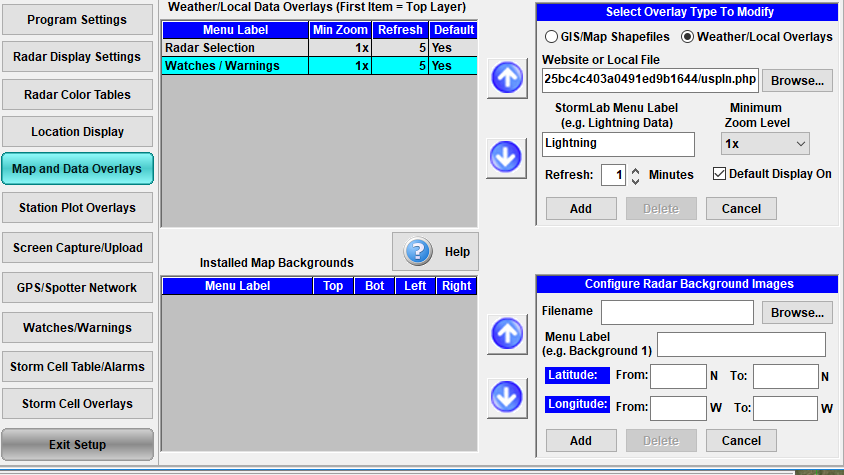Cancel the overlay type modification
Image resolution: width=844 pixels, height=475 pixels.
click(741, 209)
